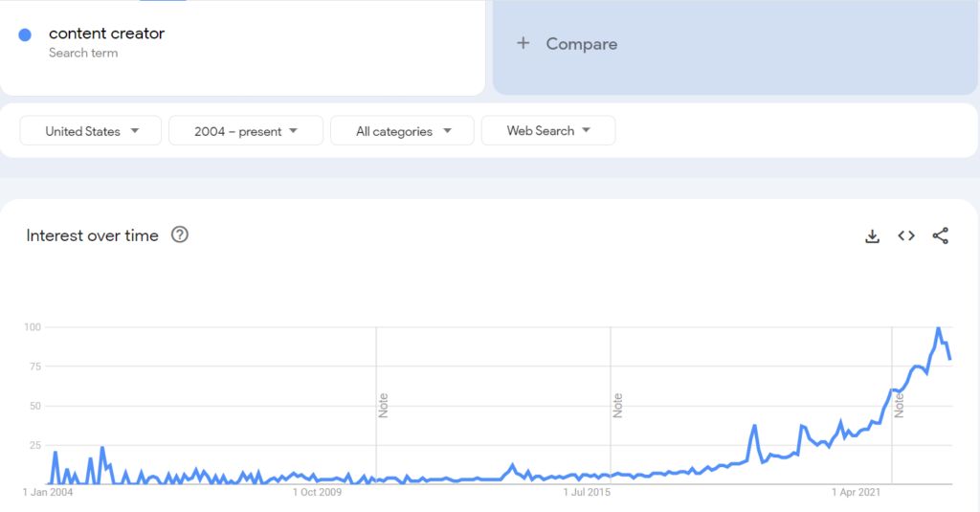The width and height of the screenshot is (980, 512).
Task: Click the share icon on chart card
Action: coord(940,236)
